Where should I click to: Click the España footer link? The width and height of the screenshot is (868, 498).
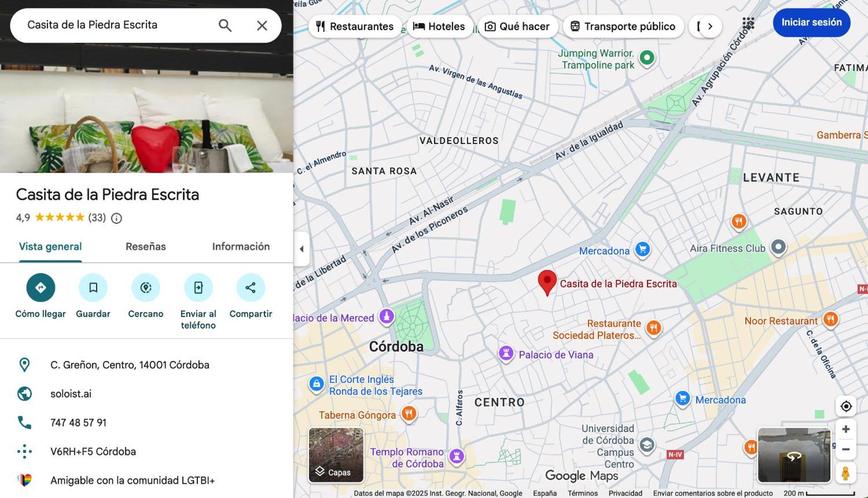click(x=545, y=493)
